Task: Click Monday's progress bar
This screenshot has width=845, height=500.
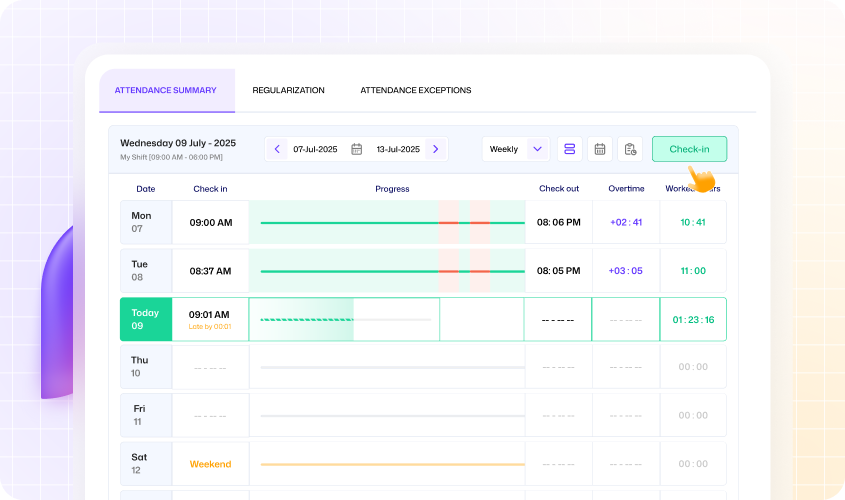Action: (392, 223)
